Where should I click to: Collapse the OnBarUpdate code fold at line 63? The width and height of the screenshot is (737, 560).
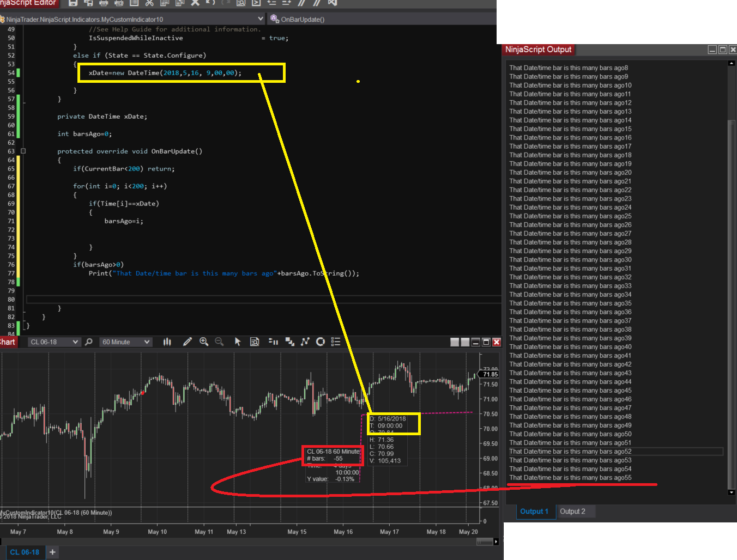coord(23,151)
